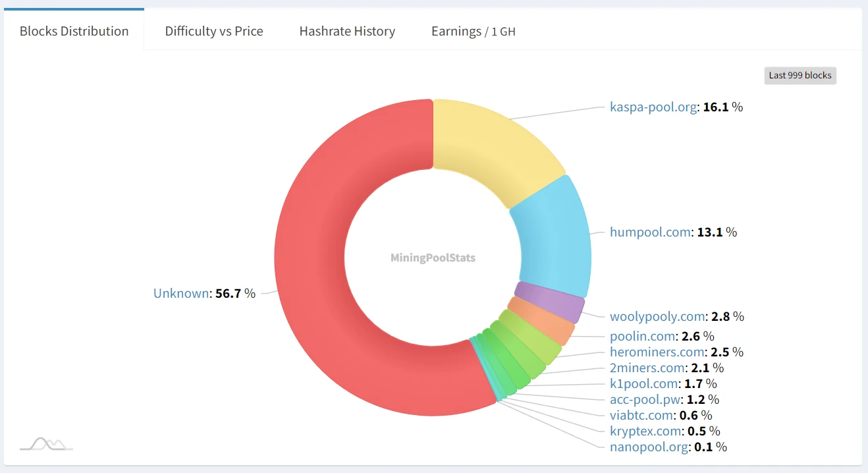Image resolution: width=868 pixels, height=473 pixels.
Task: Open the kaspa-pool.org link
Action: pyautogui.click(x=653, y=107)
